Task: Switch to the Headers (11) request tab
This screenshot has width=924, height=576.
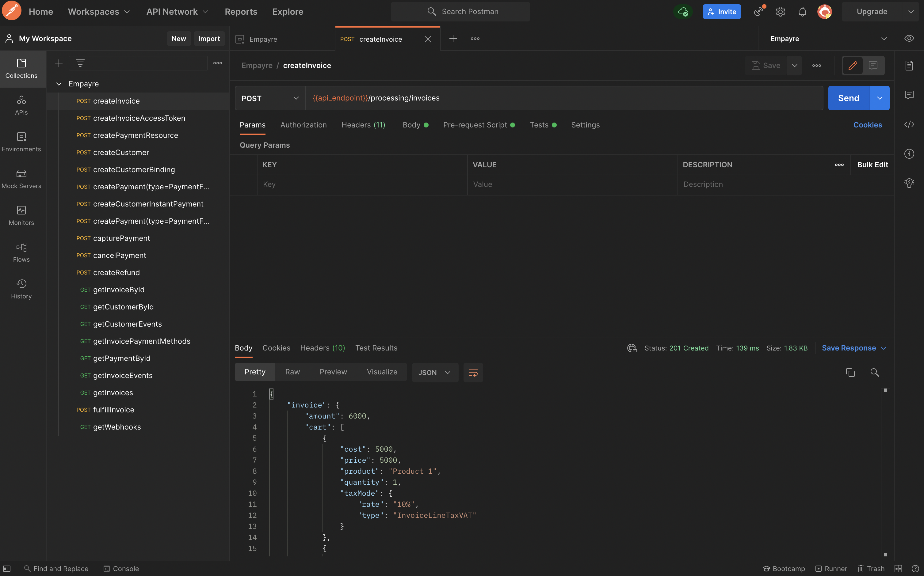Action: click(x=363, y=125)
